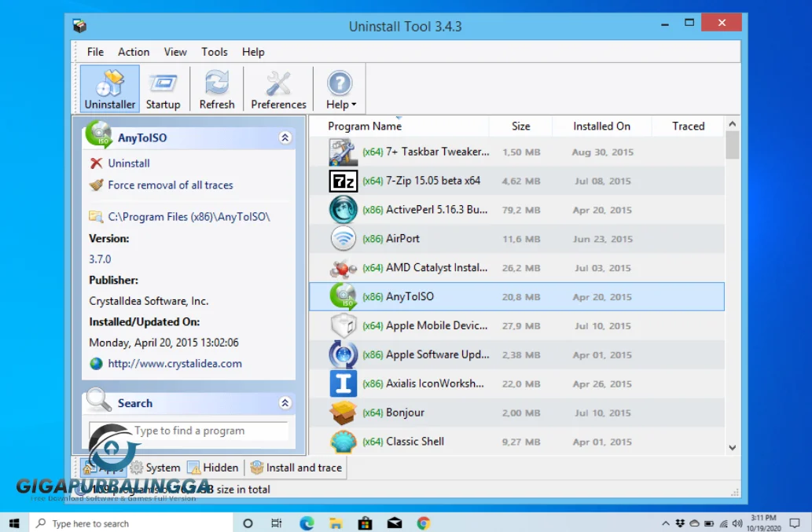The width and height of the screenshot is (812, 532).
Task: Open the Windows Start menu
Action: pyautogui.click(x=14, y=523)
